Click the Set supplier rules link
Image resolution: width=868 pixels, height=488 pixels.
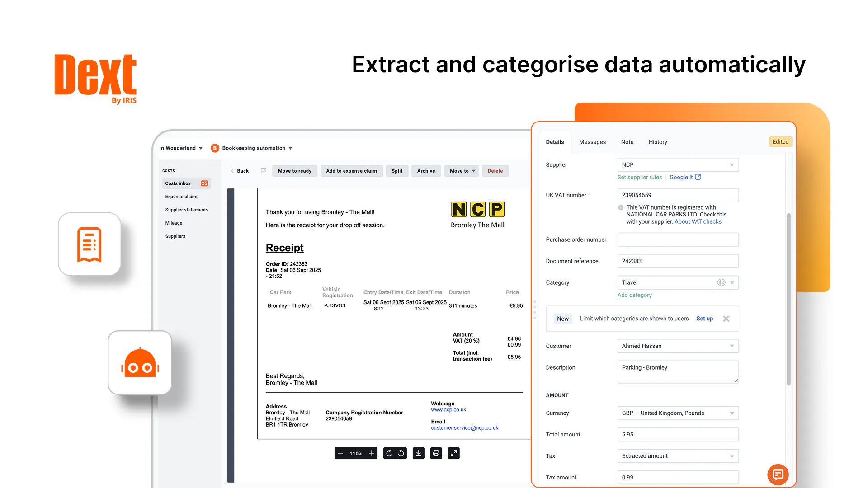639,177
